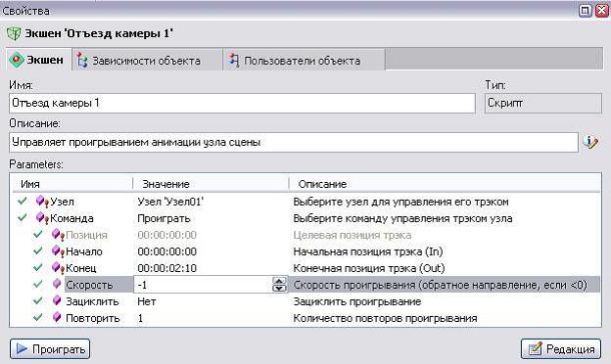Viewport: 611px width, 364px height.
Task: Toggle the checkmark for the Повторить row
Action: click(x=38, y=318)
